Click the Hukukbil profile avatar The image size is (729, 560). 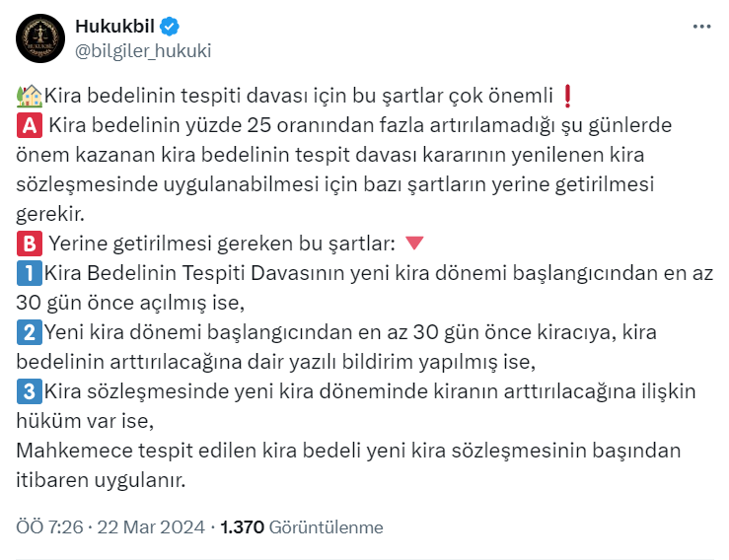(40, 39)
